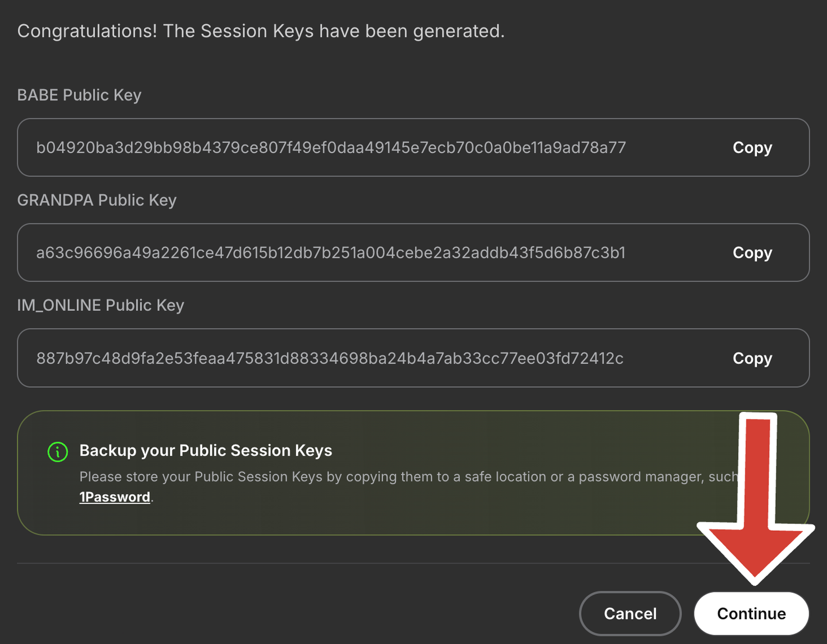This screenshot has height=644, width=827.
Task: Click the Backup your Public Session Keys title
Action: [206, 450]
